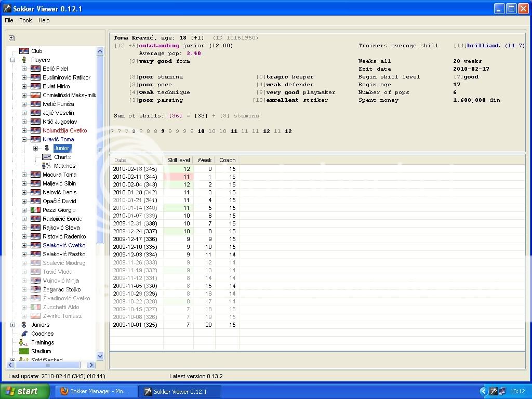Open the Tools menu
Image resolution: width=532 pixels, height=399 pixels.
(x=26, y=20)
